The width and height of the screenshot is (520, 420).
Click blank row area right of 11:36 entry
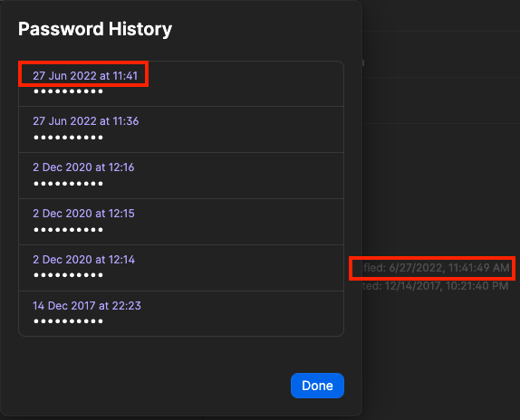pos(240,129)
